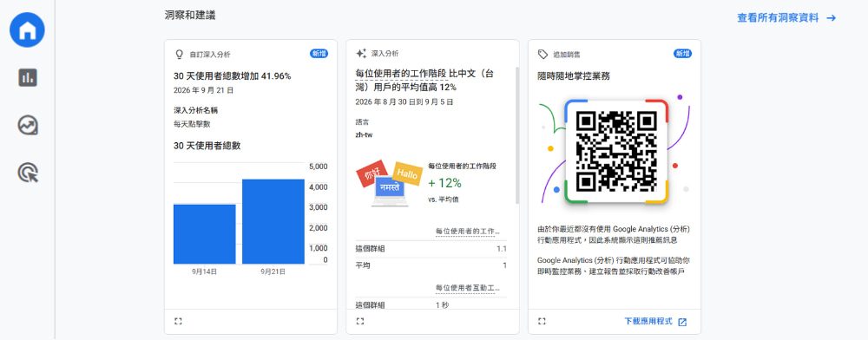Click + 12% value text
The image size is (868, 340).
(444, 183)
